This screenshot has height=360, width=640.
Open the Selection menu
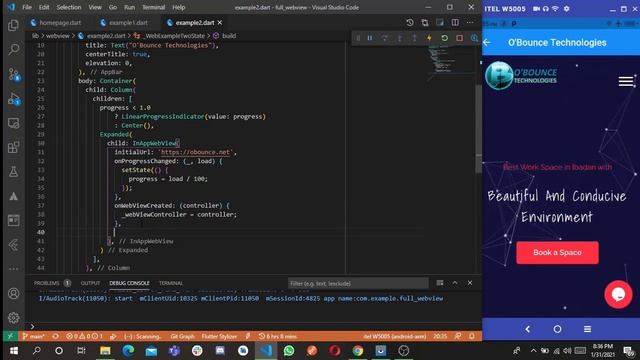(x=69, y=7)
